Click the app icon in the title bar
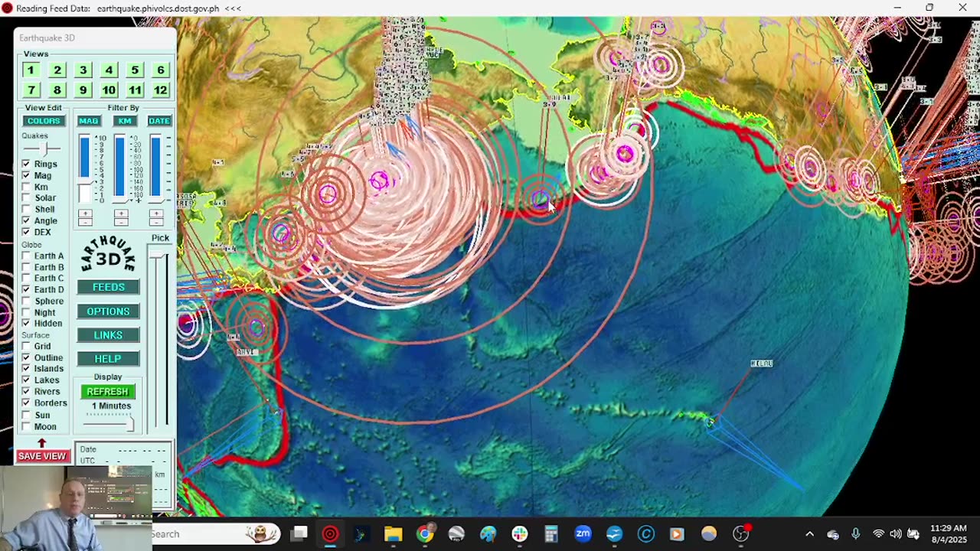Viewport: 980px width, 551px height. [x=7, y=8]
